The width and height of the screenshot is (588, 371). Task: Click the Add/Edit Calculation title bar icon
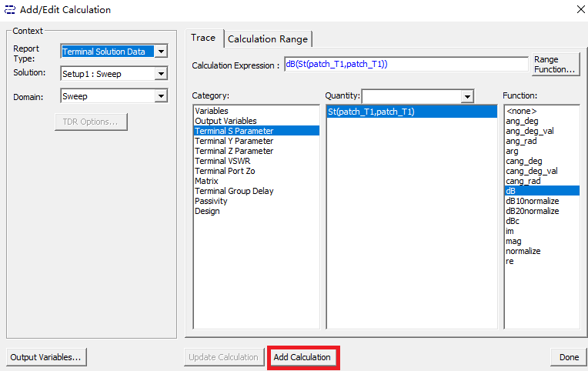(x=9, y=9)
